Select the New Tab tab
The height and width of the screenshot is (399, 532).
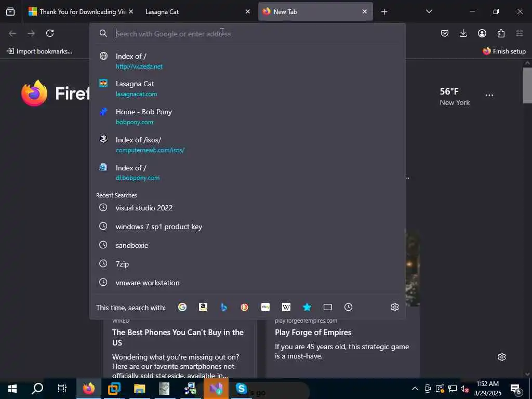pyautogui.click(x=315, y=11)
